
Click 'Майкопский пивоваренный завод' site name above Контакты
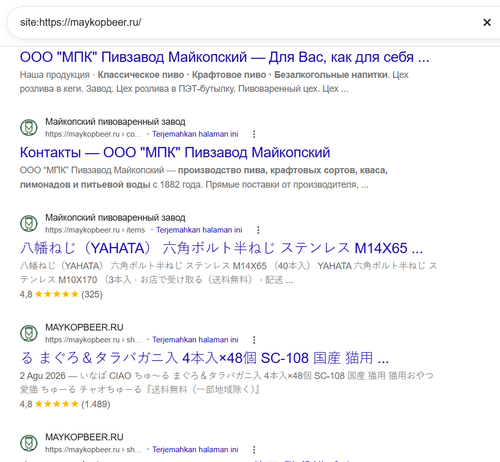[115, 122]
